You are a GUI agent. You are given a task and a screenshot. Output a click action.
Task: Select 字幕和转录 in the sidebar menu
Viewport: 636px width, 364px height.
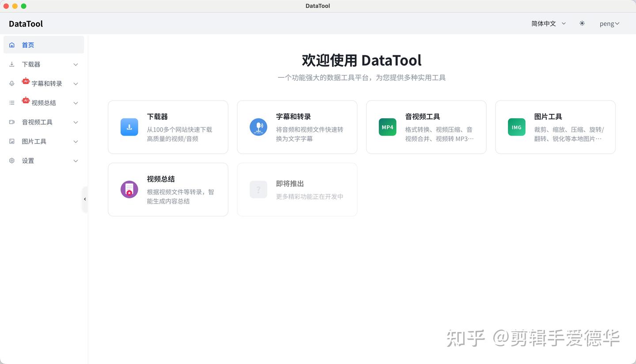click(44, 83)
